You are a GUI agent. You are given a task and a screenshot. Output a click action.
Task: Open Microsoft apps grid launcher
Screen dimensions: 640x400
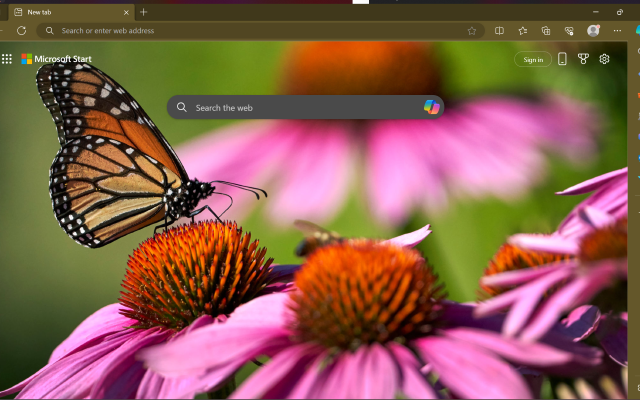[x=7, y=59]
